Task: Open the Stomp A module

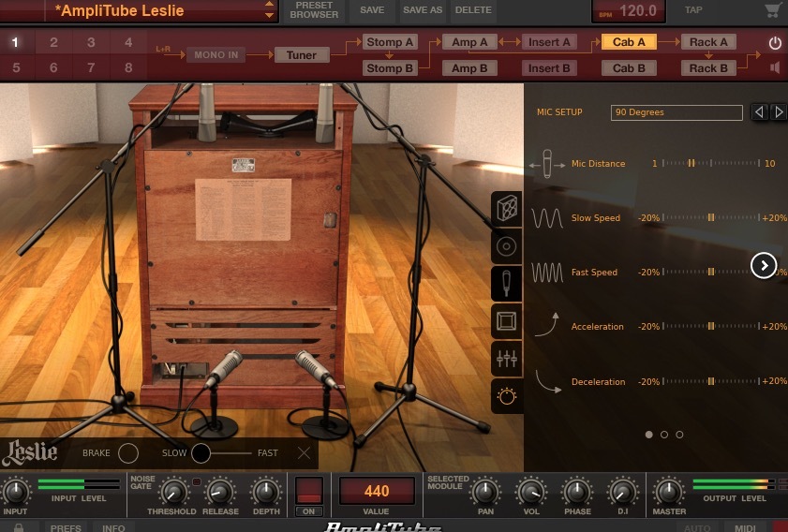Action: [x=390, y=42]
